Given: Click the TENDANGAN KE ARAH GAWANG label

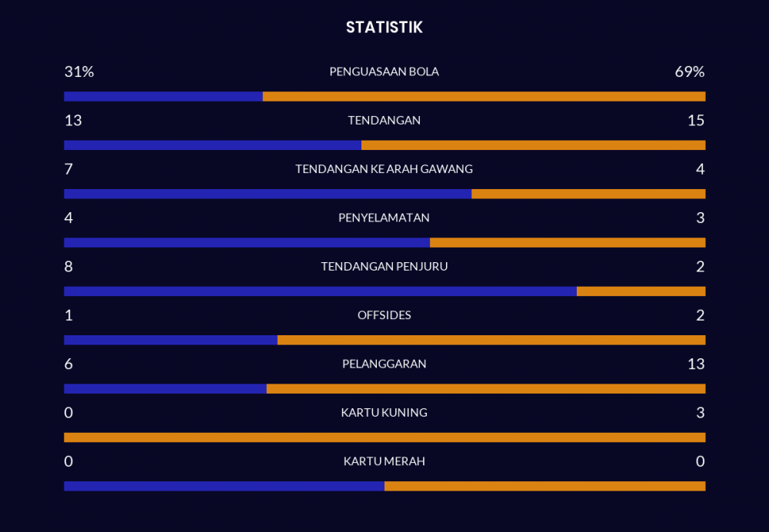Looking at the screenshot, I should click(384, 169).
